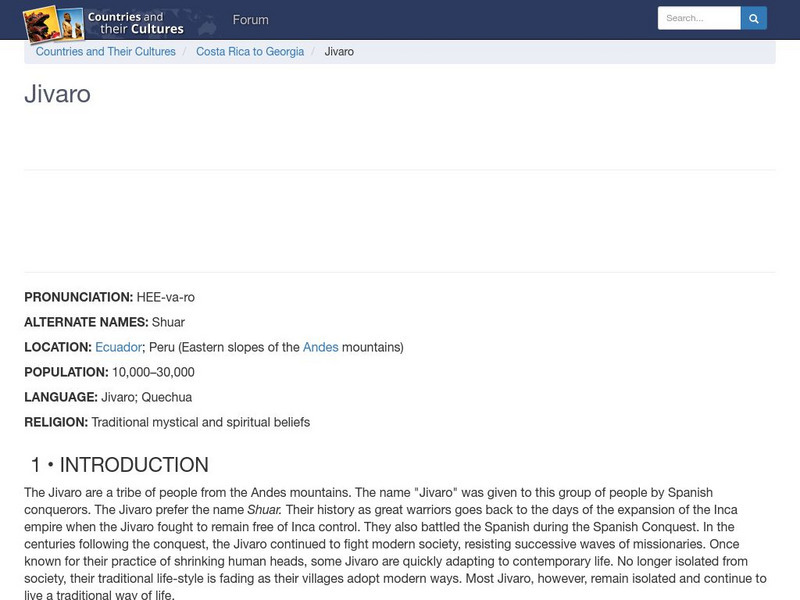The width and height of the screenshot is (800, 600).
Task: Click the RELIGION line text
Action: point(167,422)
